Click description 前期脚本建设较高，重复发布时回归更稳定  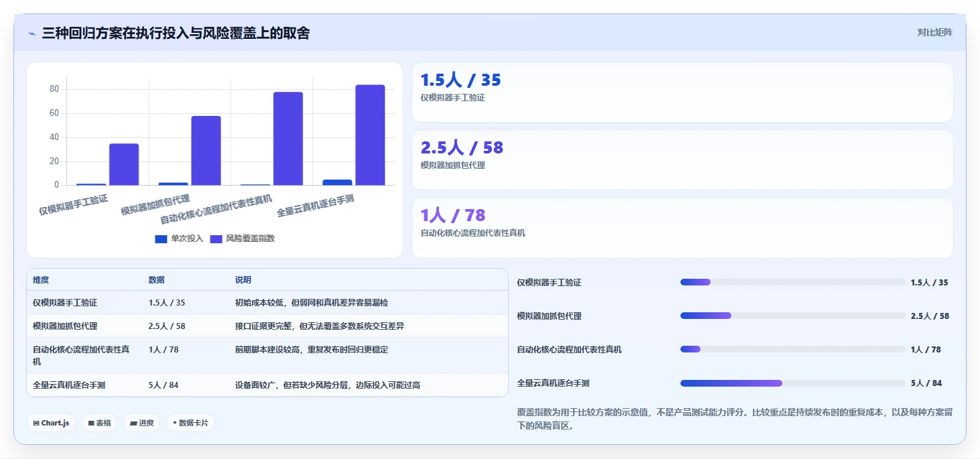[312, 350]
